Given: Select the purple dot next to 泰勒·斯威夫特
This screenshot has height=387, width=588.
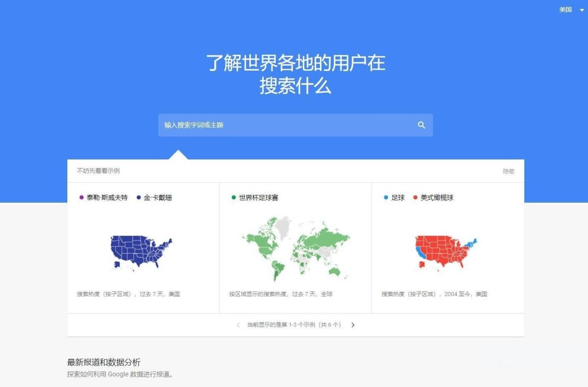Looking at the screenshot, I should [81, 197].
